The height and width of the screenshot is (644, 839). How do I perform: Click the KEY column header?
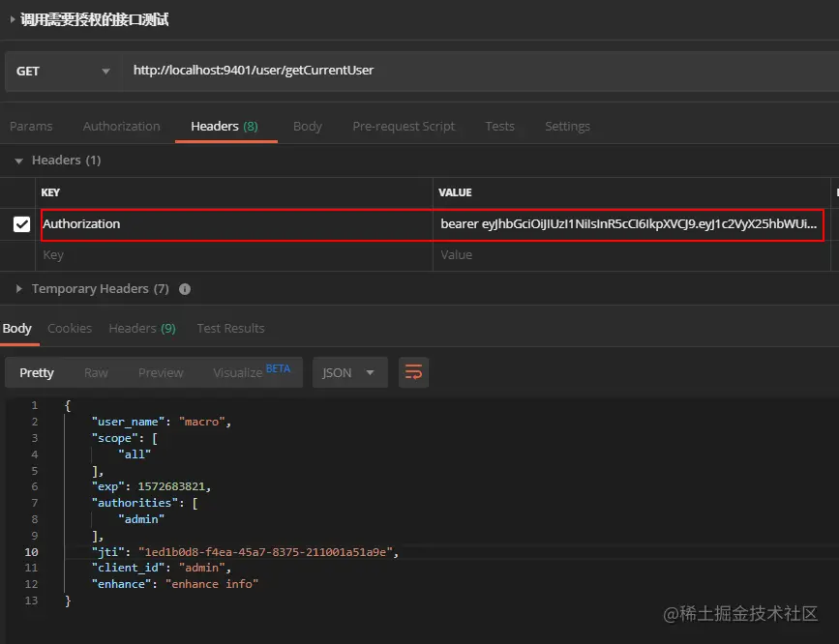click(50, 192)
